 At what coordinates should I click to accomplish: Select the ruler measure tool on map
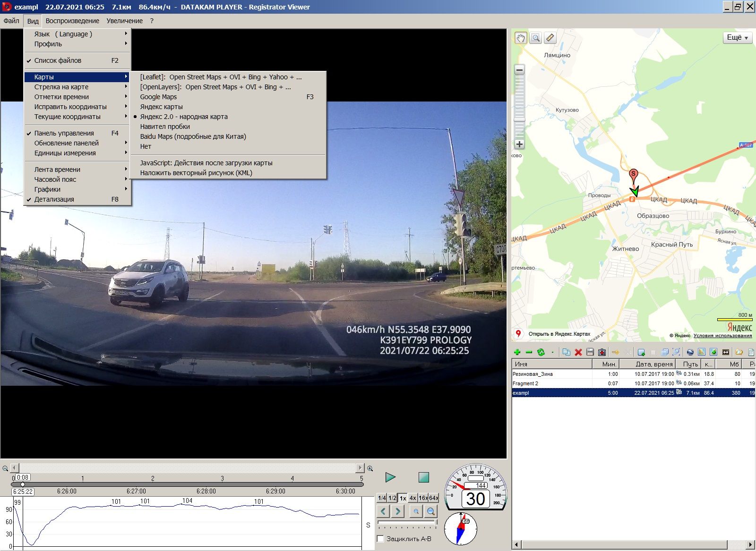[550, 38]
